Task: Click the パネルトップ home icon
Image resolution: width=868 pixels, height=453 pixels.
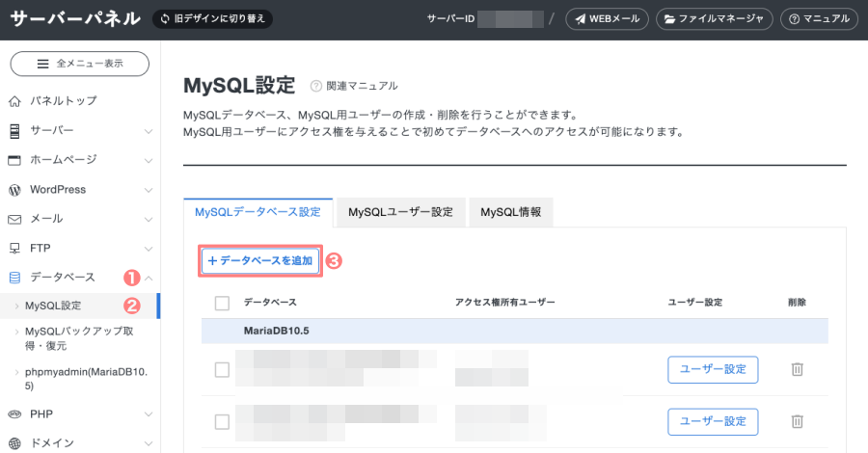Action: (x=14, y=101)
